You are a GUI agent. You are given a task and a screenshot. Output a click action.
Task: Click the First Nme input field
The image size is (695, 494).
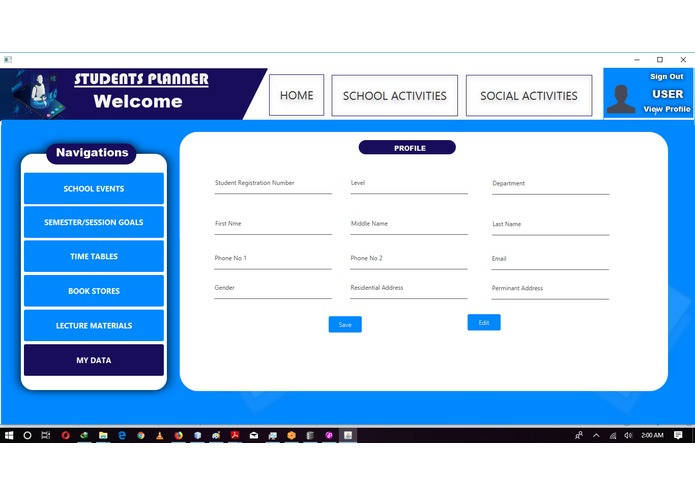(273, 226)
